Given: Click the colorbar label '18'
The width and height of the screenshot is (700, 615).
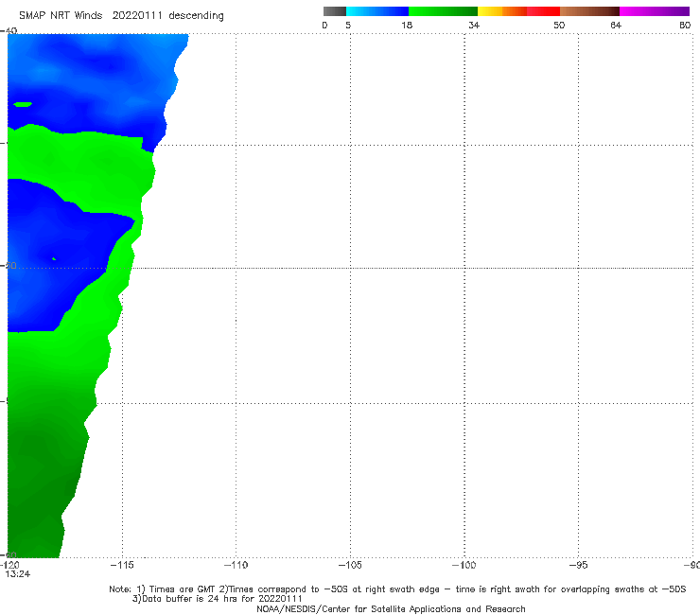Looking at the screenshot, I should click(407, 25).
